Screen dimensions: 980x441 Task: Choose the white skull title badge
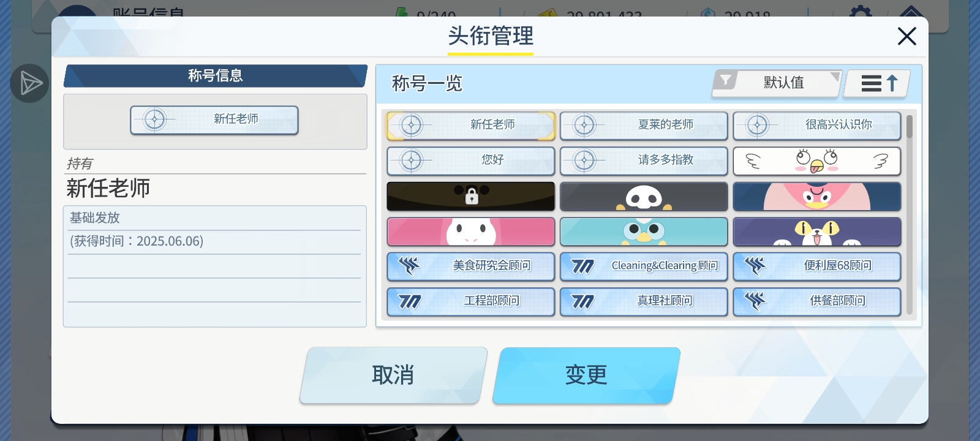point(644,196)
